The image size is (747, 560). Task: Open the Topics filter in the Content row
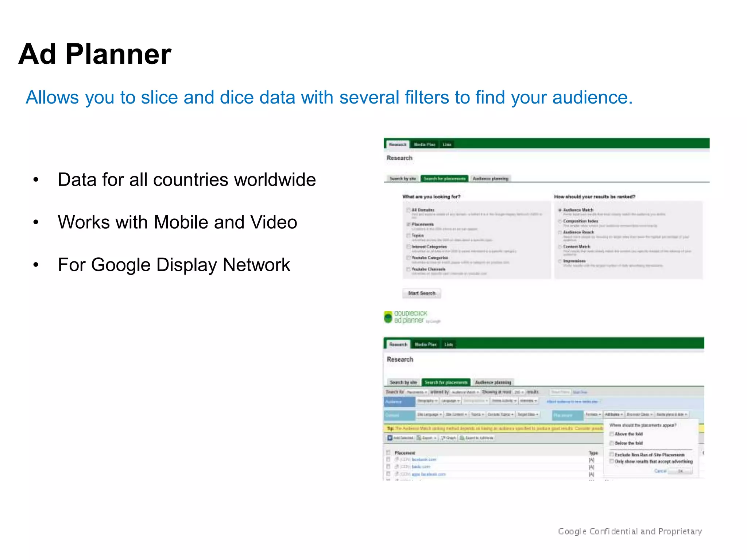477,415
